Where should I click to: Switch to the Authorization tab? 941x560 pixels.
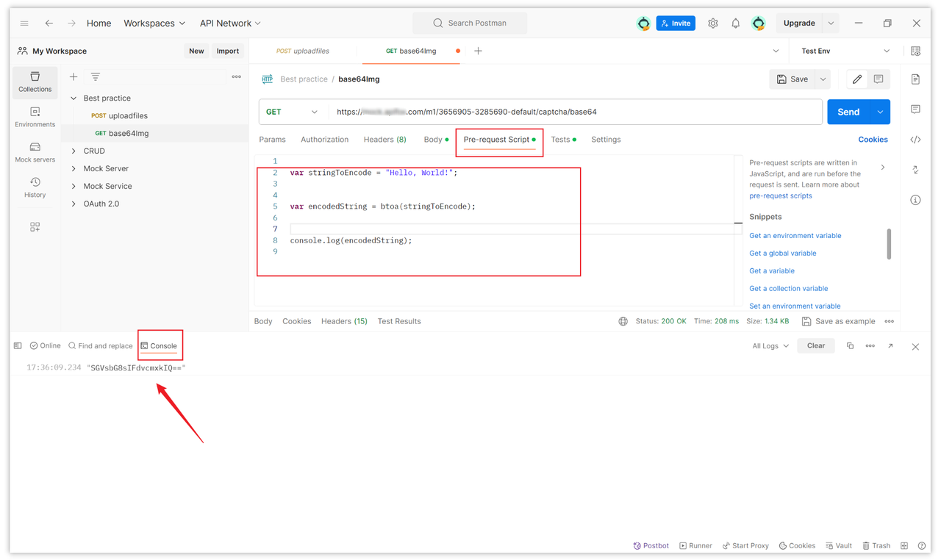click(x=324, y=139)
